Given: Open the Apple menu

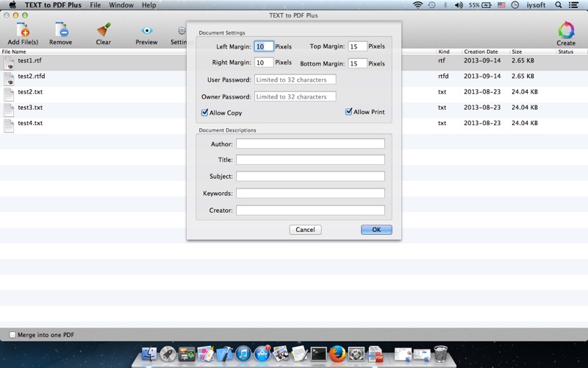Looking at the screenshot, I should (12, 5).
